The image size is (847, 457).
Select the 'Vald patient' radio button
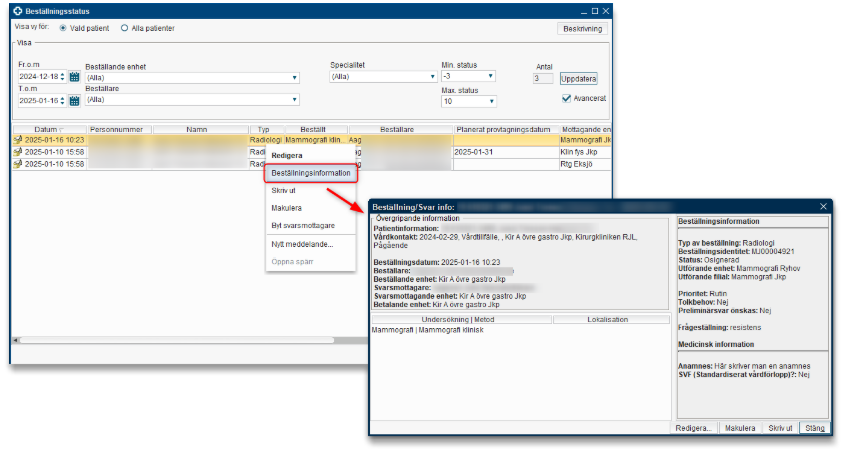[64, 28]
